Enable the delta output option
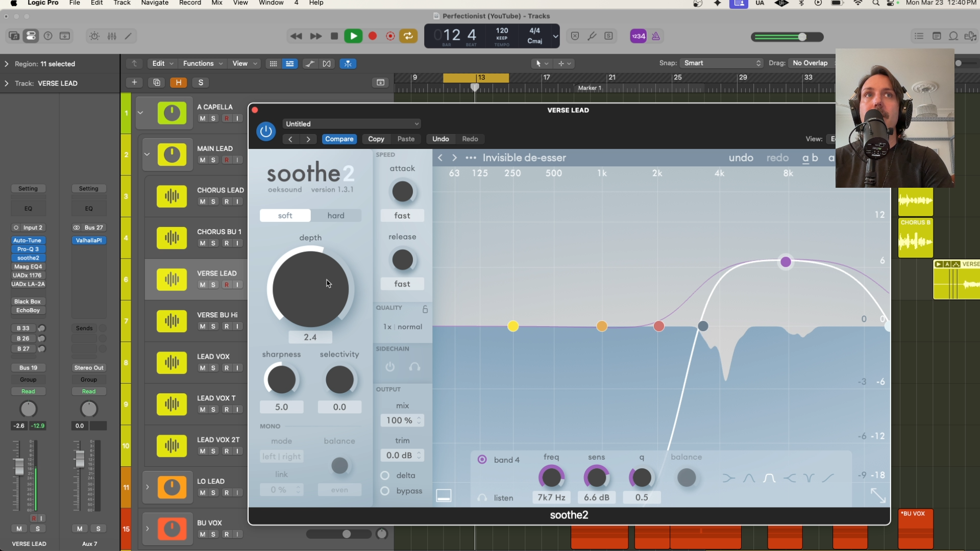Image resolution: width=980 pixels, height=551 pixels. (385, 475)
